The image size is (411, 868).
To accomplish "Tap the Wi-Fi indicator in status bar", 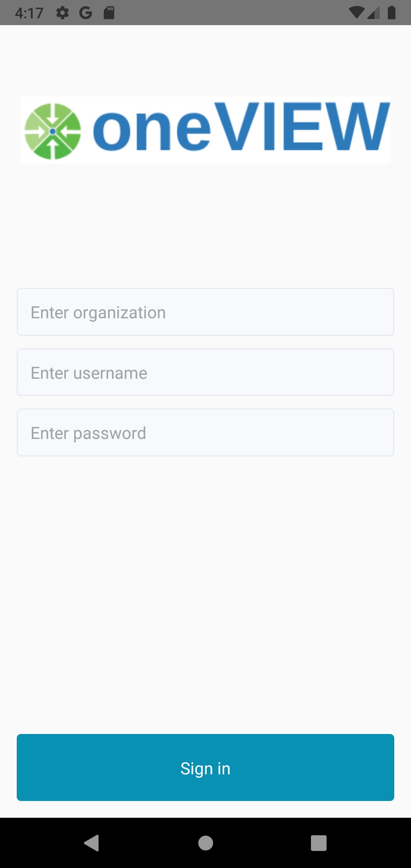I will 356,12.
